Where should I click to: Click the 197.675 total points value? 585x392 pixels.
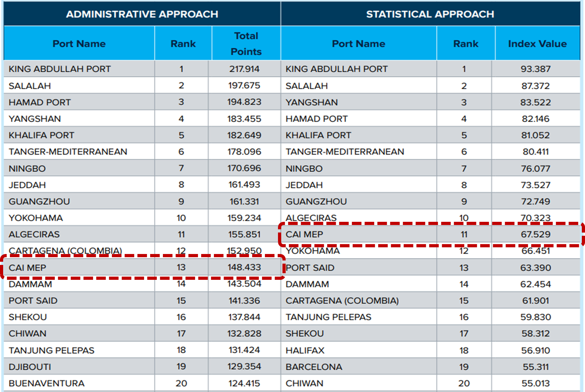pyautogui.click(x=244, y=85)
